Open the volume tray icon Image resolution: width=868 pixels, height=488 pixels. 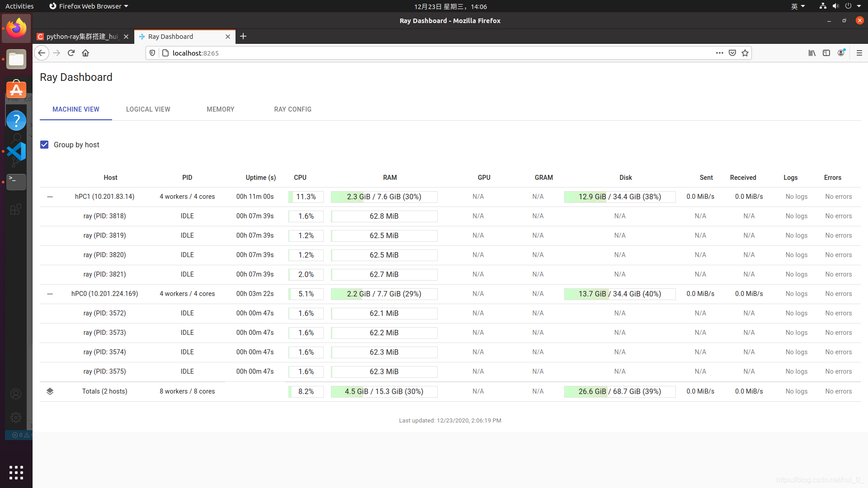835,6
